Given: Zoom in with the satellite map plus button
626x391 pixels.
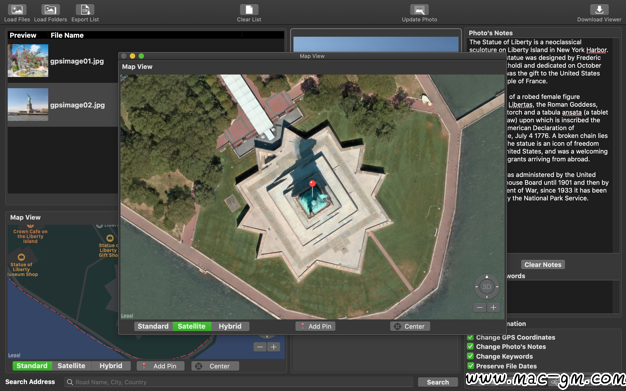Looking at the screenshot, I should tap(493, 307).
